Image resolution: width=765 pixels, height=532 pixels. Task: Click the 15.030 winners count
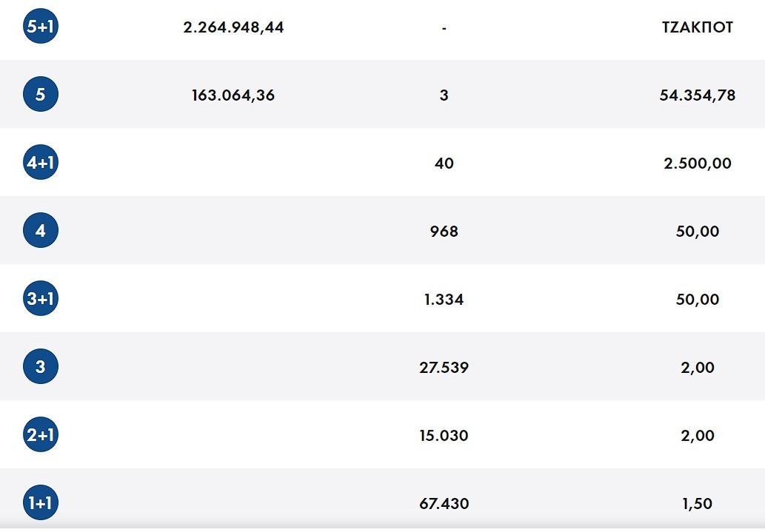click(444, 435)
